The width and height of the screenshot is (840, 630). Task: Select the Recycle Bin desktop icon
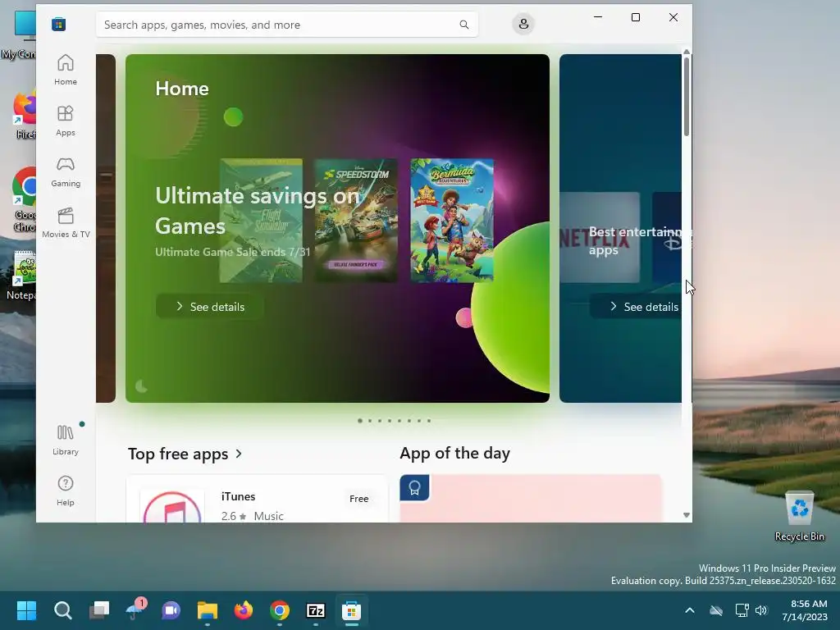point(800,515)
